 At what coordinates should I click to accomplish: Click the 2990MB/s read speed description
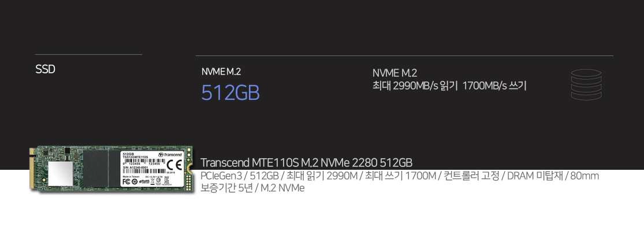point(449,86)
